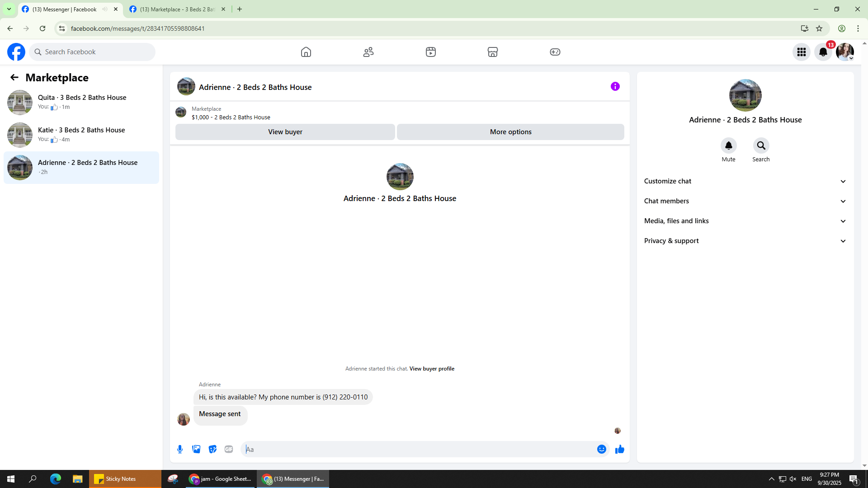Toggle conversation information panel
868x488 pixels.
click(x=615, y=86)
